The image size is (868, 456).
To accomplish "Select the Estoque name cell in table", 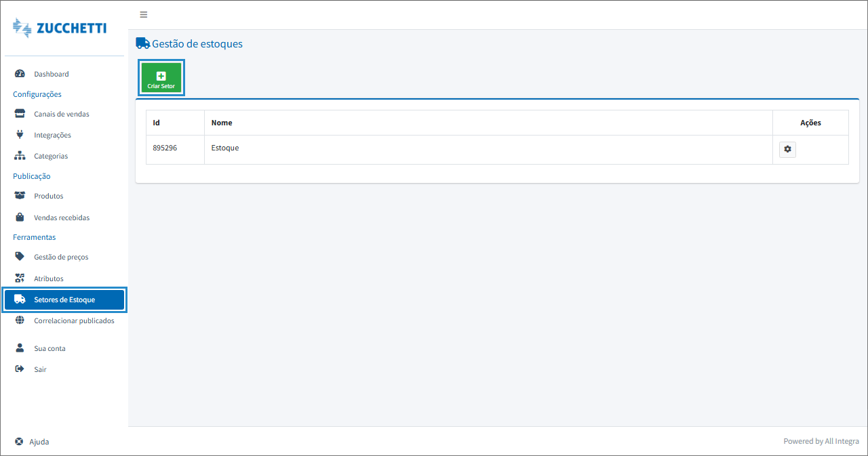I will click(x=225, y=148).
